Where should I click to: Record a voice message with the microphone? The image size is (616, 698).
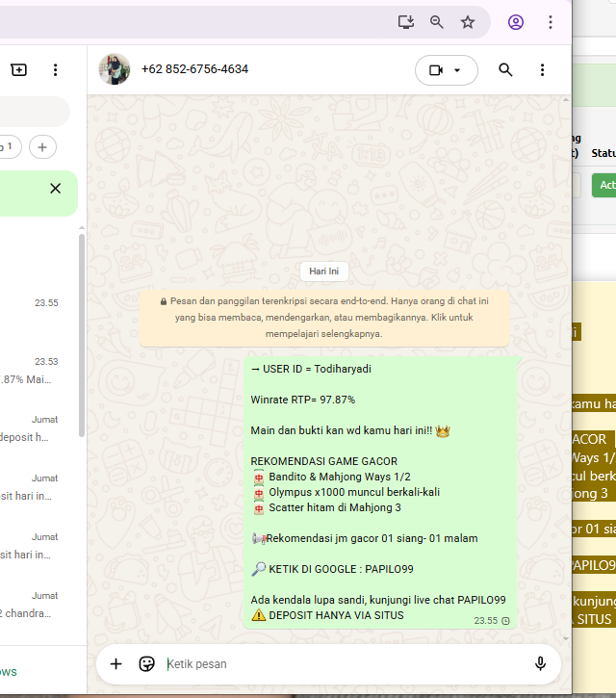pyautogui.click(x=540, y=663)
